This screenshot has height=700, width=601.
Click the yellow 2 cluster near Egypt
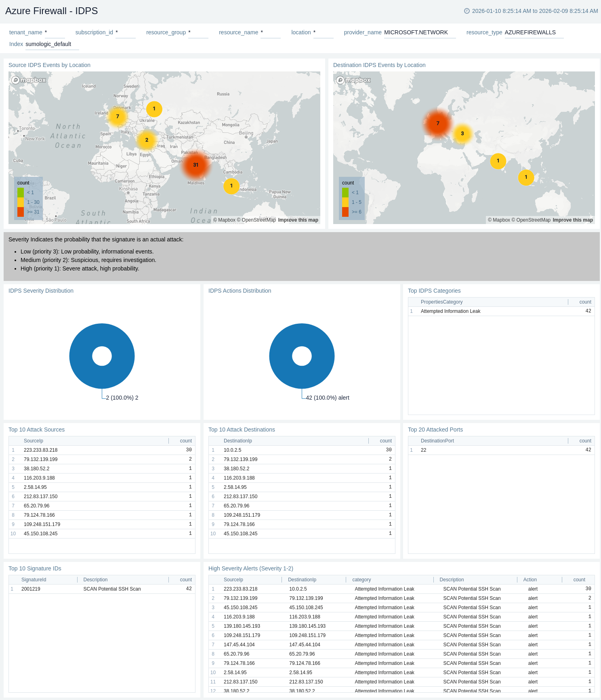tap(147, 140)
